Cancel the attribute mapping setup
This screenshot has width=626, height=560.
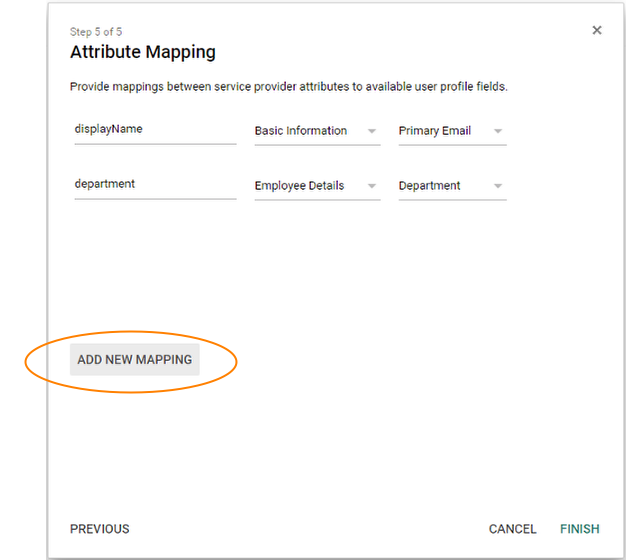512,529
